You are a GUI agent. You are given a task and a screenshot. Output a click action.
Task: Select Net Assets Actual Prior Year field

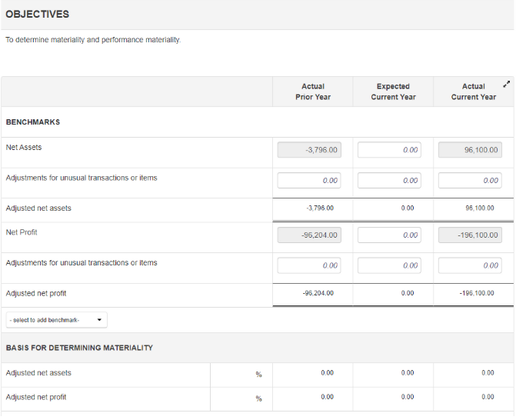309,150
